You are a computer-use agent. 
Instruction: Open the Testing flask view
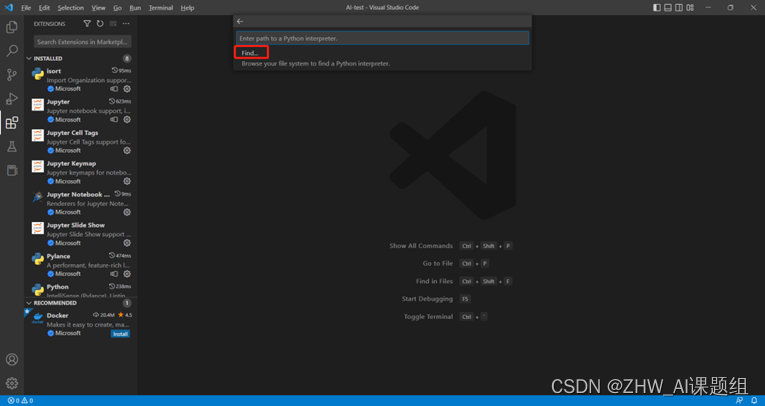pos(12,146)
